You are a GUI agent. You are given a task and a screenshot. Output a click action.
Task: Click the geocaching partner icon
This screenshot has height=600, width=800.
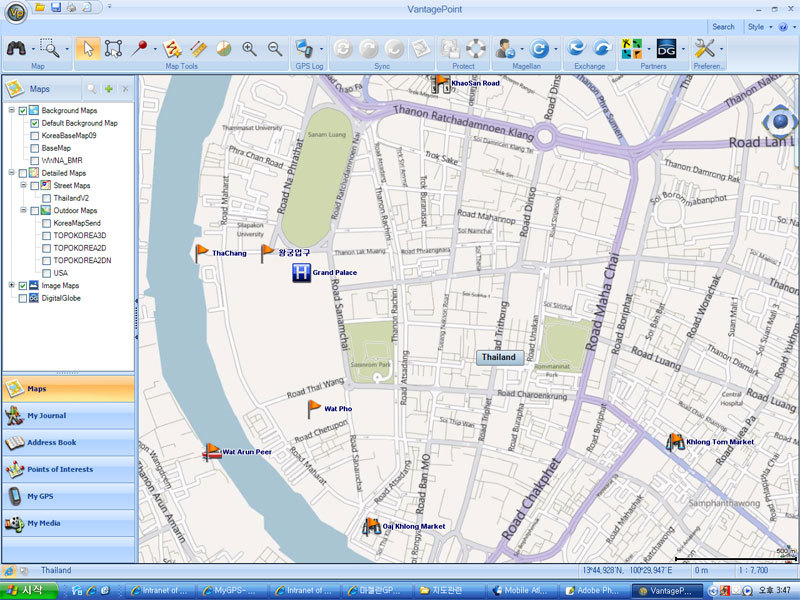(632, 49)
